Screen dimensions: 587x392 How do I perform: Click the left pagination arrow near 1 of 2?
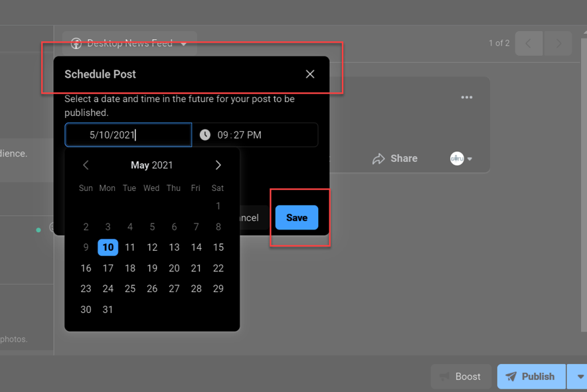pos(529,43)
